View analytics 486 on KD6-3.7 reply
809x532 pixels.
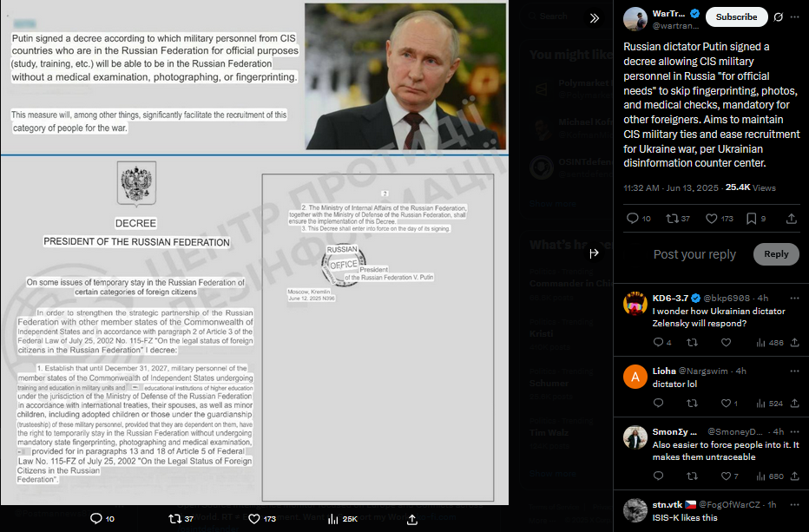tap(770, 343)
